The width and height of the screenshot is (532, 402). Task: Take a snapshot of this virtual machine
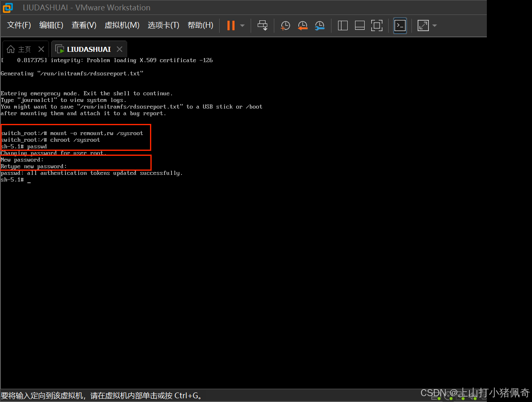[285, 26]
